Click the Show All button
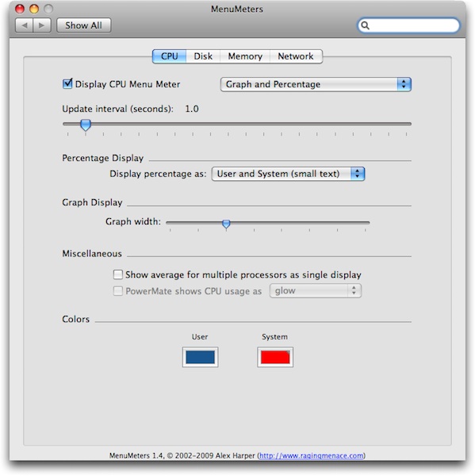The width and height of the screenshot is (475, 476). [x=83, y=25]
